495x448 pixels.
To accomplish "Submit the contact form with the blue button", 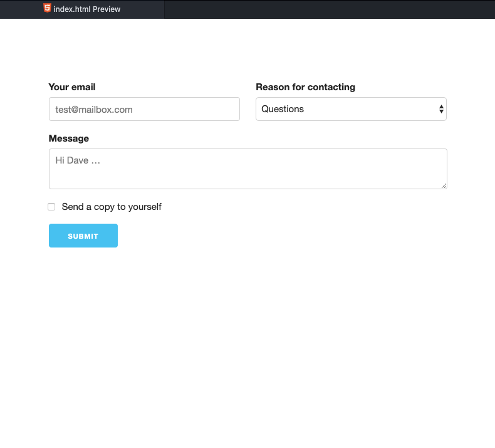I will [x=83, y=236].
